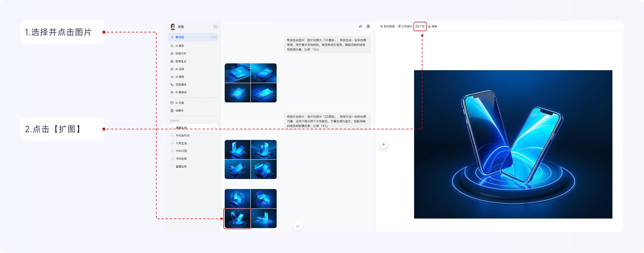Image resolution: width=644 pixels, height=253 pixels.
Task: Click the 豆包 profile avatar
Action: pyautogui.click(x=173, y=27)
